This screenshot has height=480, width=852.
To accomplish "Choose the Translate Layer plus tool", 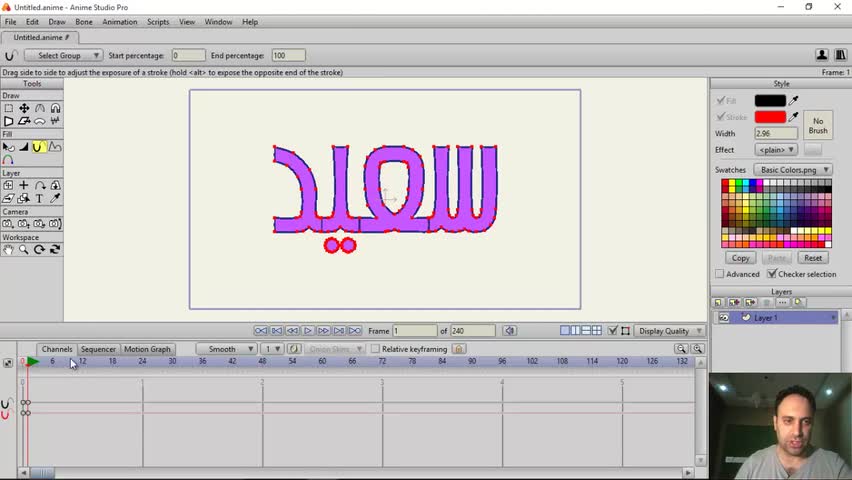I will coord(24,185).
